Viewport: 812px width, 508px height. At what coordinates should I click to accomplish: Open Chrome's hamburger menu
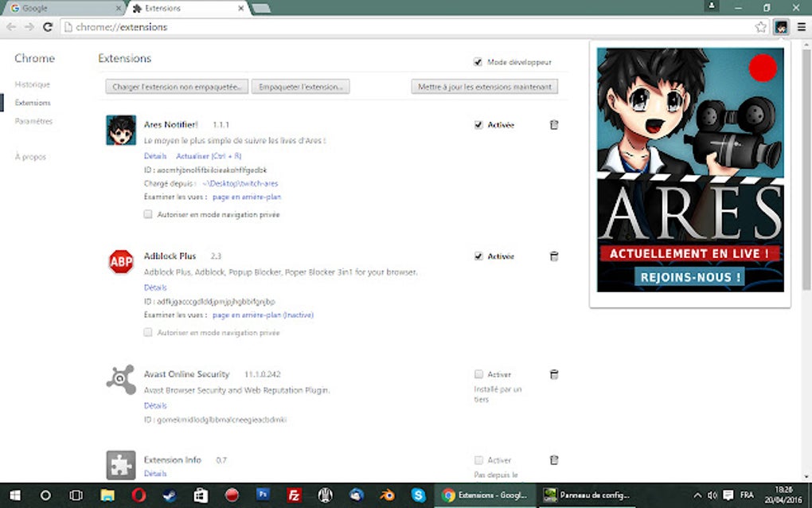(801, 26)
